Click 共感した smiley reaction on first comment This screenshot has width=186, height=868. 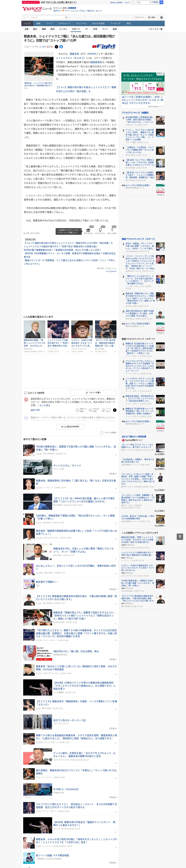pos(81,410)
